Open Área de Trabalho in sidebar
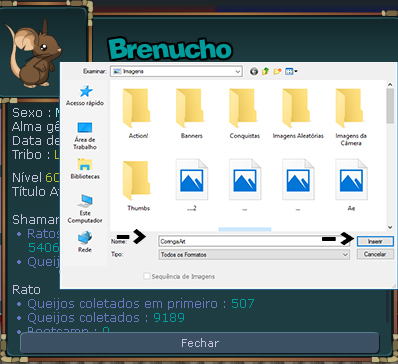Viewport: 398px width, 364px height. 85,136
